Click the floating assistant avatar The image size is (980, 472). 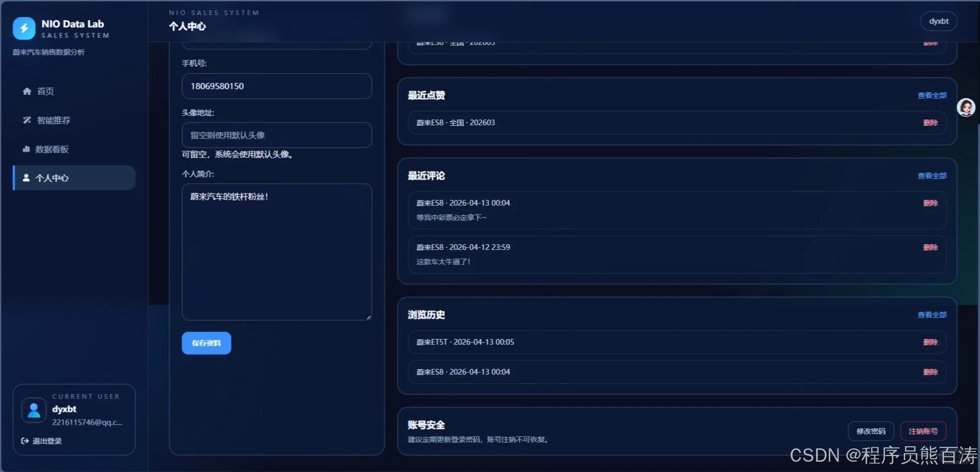tap(966, 107)
